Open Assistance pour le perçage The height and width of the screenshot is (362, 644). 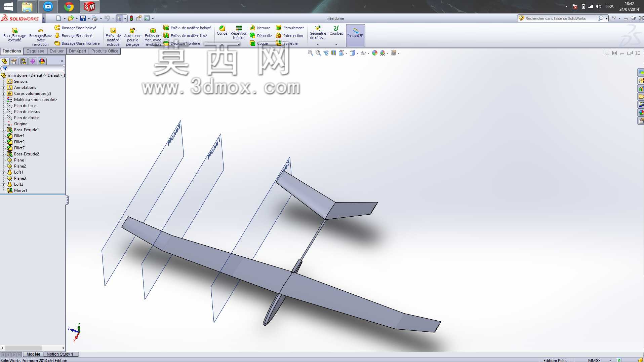(132, 37)
